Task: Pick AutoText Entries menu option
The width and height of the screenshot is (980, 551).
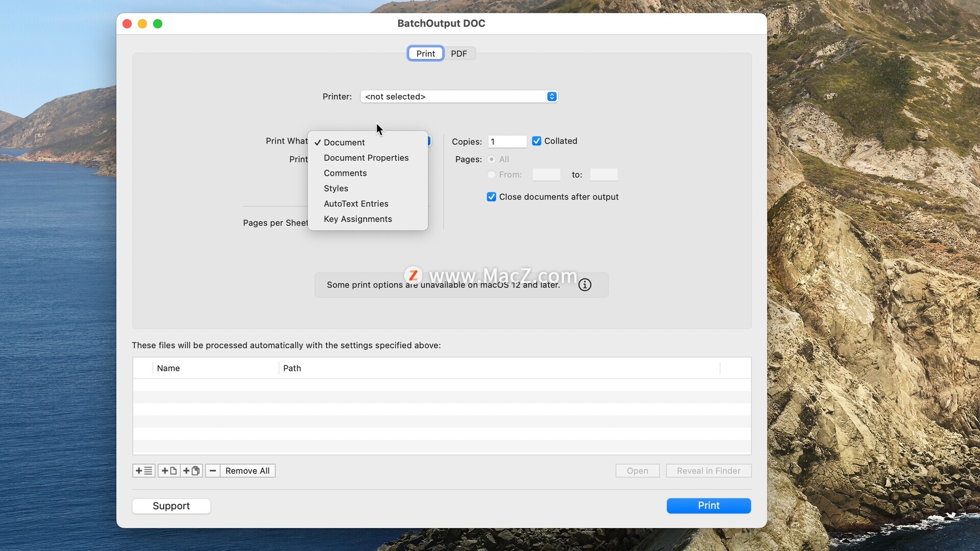Action: [x=368, y=204]
